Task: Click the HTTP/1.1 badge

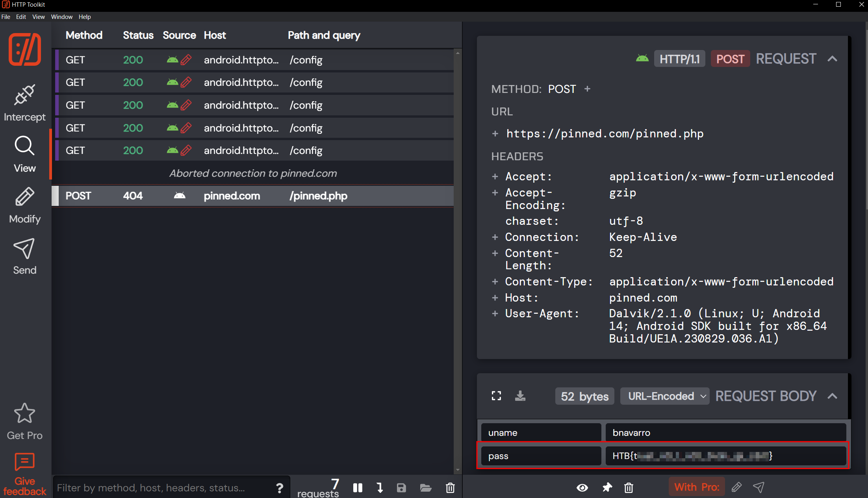Action: click(x=680, y=59)
